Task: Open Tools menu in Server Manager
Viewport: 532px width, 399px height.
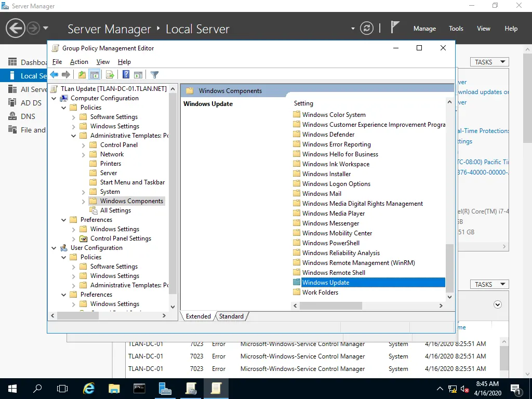Action: [456, 29]
